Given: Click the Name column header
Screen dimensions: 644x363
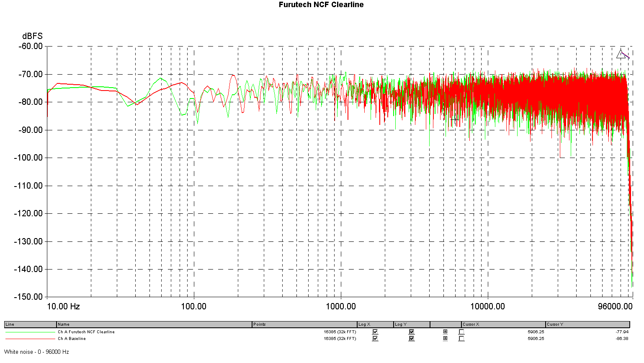Looking at the screenshot, I should click(154, 324).
